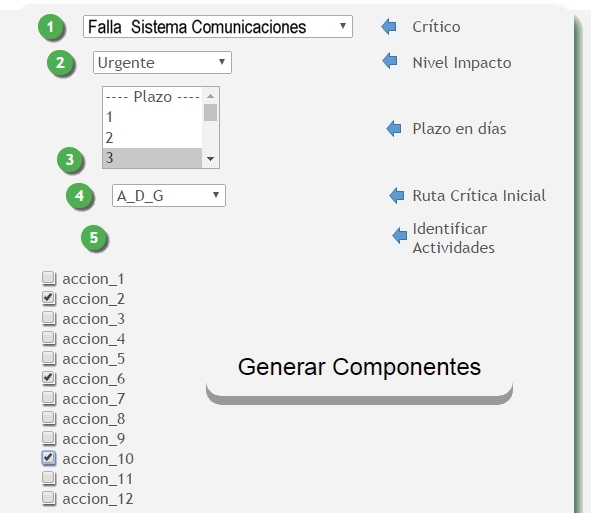Click the Plazo list scroll-down arrow
Image resolution: width=591 pixels, height=513 pixels.
coord(210,159)
